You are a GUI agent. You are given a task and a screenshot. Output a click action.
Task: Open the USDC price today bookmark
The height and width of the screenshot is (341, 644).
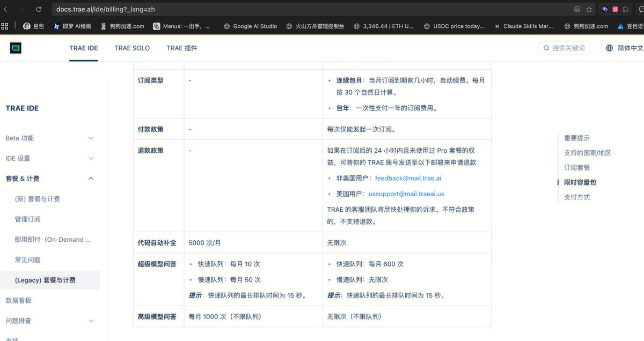pos(454,26)
